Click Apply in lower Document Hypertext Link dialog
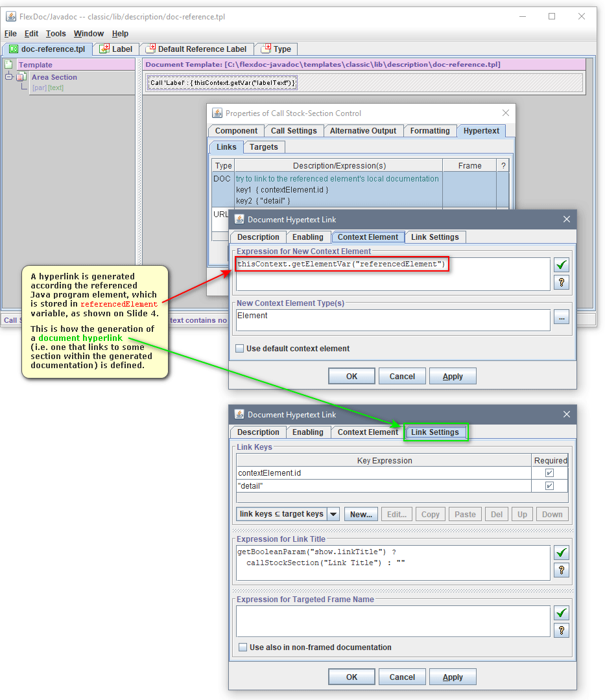Image resolution: width=605 pixels, height=700 pixels. click(x=453, y=677)
